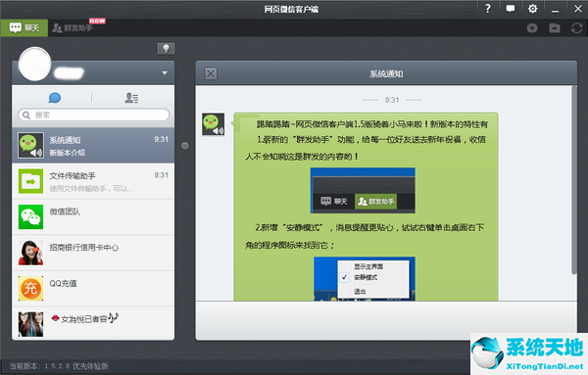Open the file folder transfer icon in the toolbar
Screen dimensions: 588x375
555,28
